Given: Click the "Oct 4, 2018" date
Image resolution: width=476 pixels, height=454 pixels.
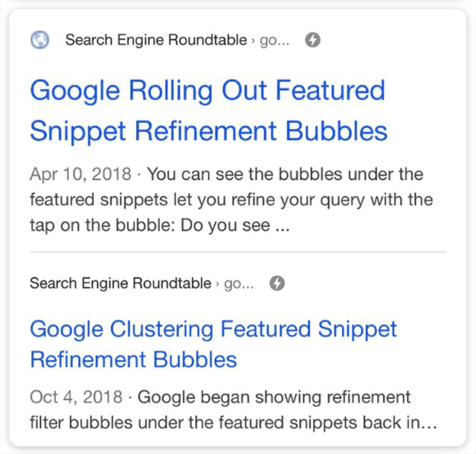Looking at the screenshot, I should point(75,397).
